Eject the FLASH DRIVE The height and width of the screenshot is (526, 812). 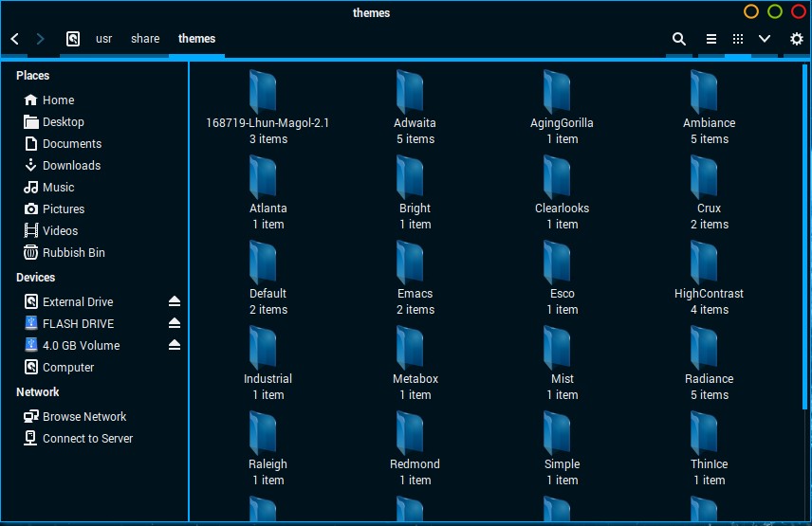pos(174,323)
